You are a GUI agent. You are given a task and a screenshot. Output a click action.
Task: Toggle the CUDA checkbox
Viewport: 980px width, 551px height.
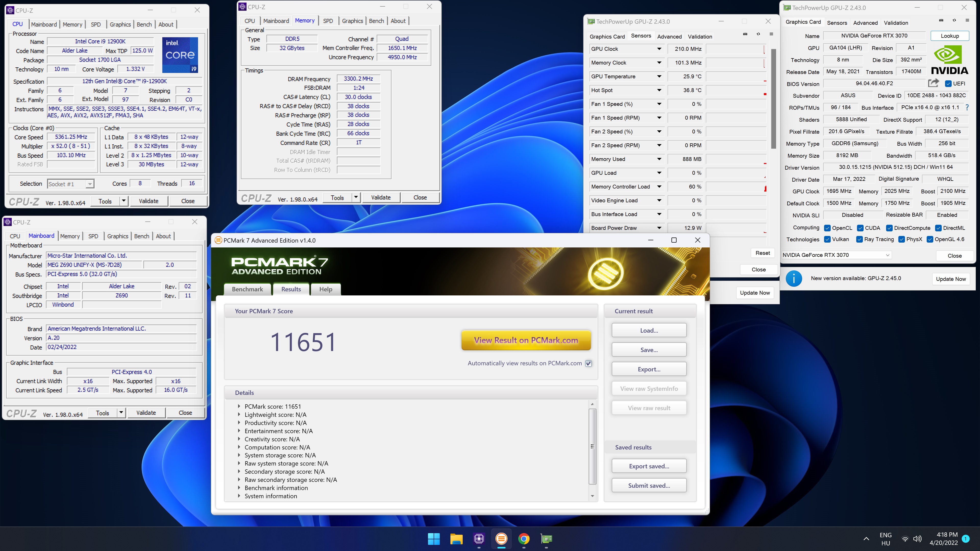coord(860,228)
